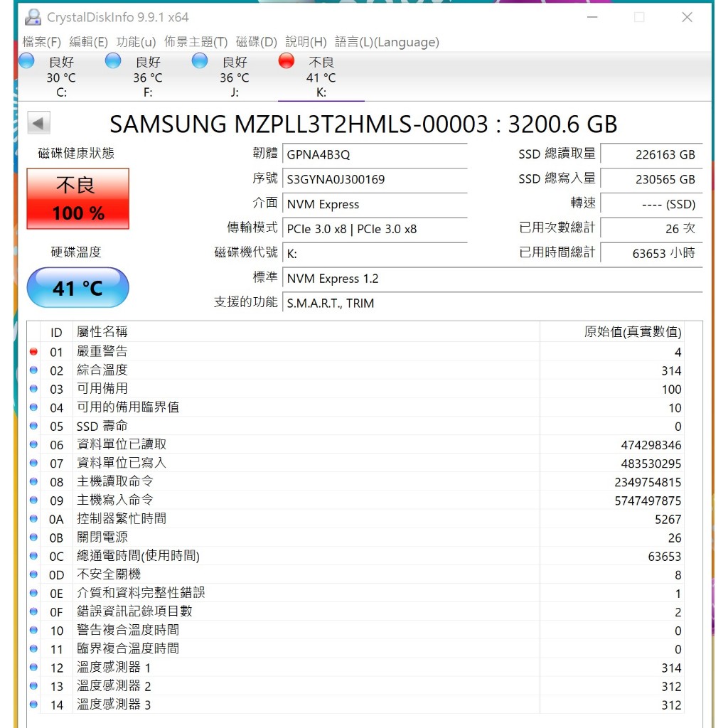Image resolution: width=728 pixels, height=728 pixels.
Task: Switch to the J: drive tab showing 36 °C
Action: click(x=235, y=76)
